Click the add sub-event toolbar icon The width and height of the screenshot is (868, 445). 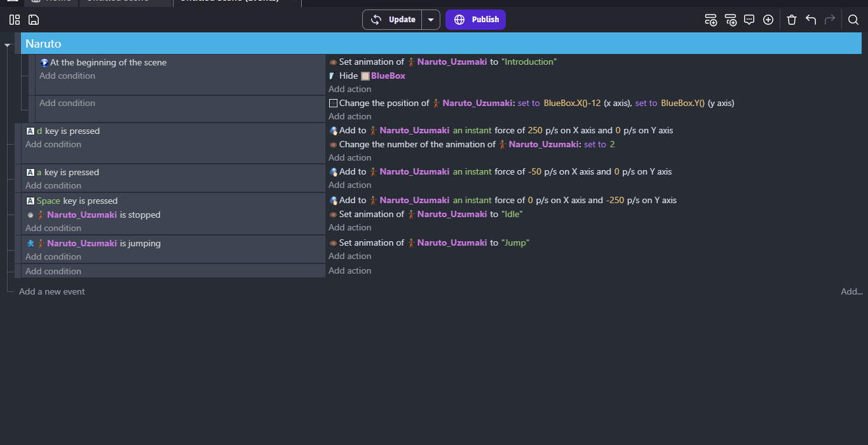[x=731, y=20]
